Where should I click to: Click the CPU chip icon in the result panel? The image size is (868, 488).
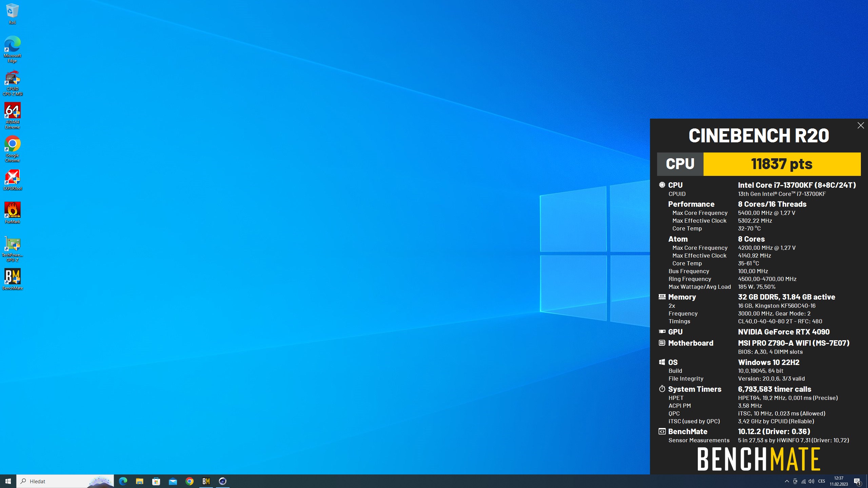pyautogui.click(x=662, y=185)
